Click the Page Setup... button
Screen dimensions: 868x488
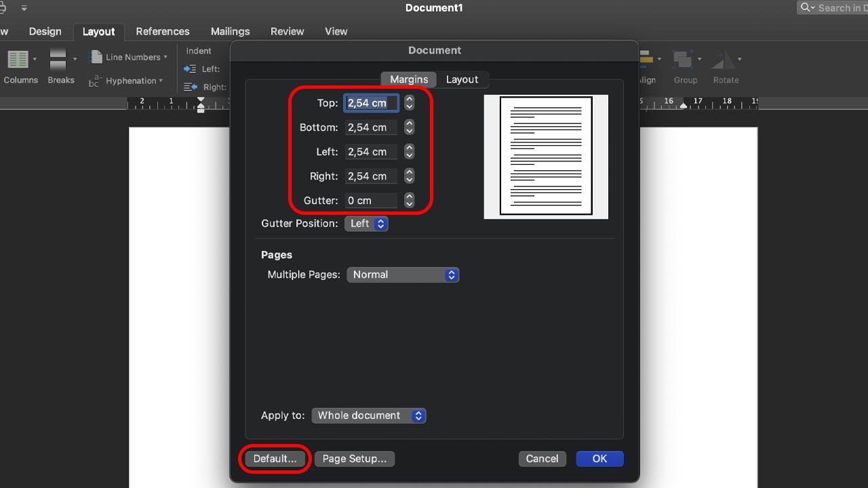pos(355,459)
